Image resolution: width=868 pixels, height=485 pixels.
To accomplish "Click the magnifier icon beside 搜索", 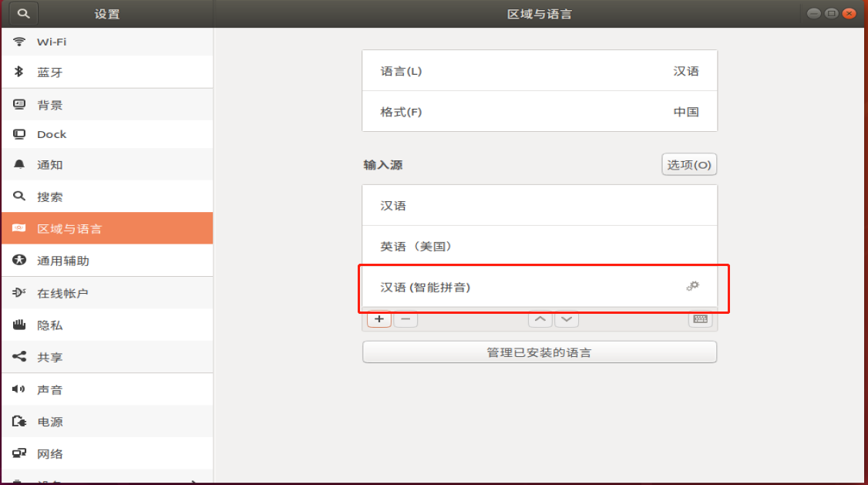I will tap(19, 196).
